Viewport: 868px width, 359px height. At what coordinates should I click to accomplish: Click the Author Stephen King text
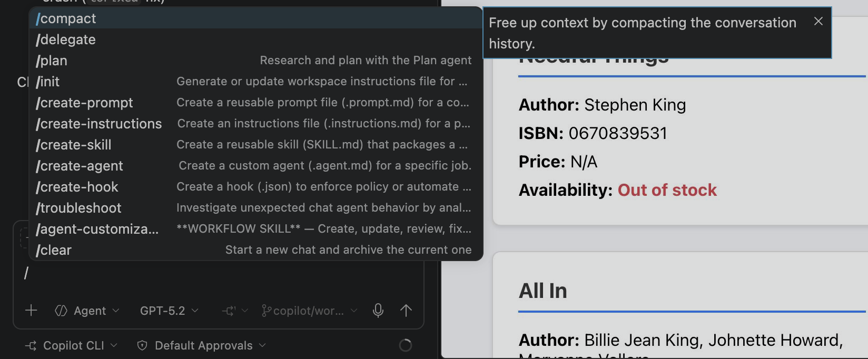[x=602, y=105]
